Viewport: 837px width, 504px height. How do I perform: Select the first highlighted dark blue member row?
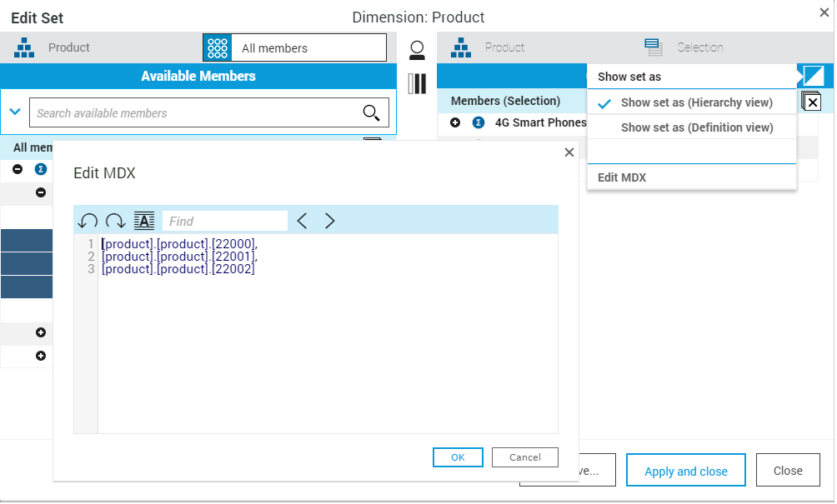coord(27,241)
